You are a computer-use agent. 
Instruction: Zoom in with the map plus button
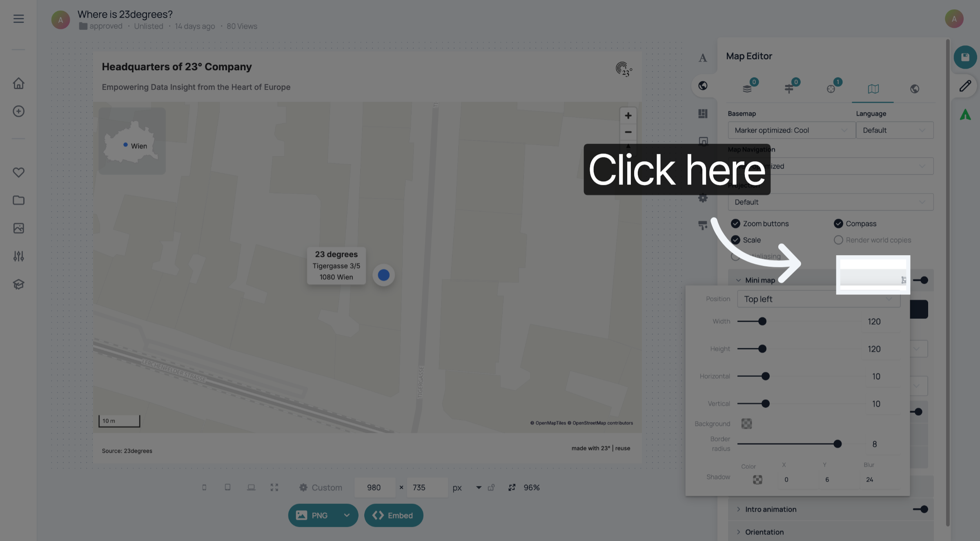(x=628, y=116)
